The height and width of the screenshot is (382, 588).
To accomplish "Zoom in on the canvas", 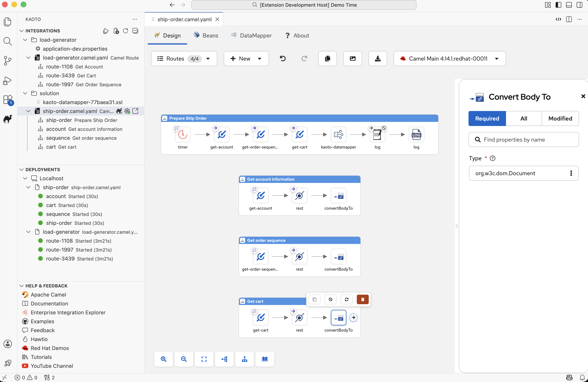I will tap(163, 359).
